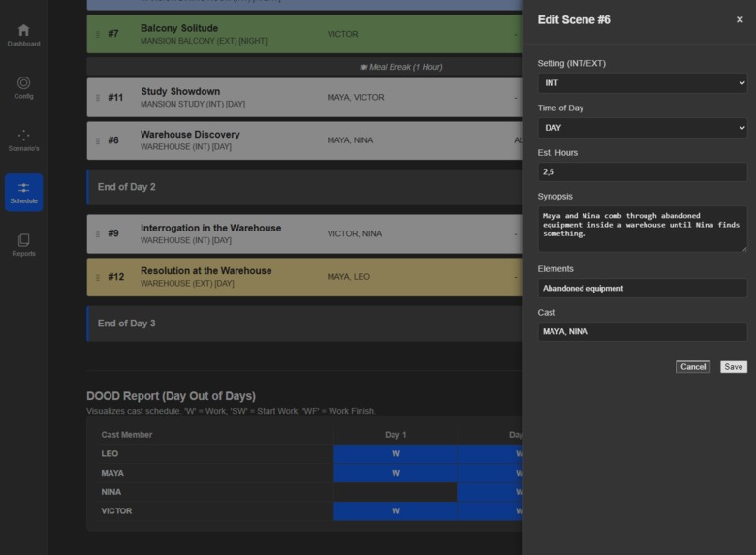Click the End of Day 3 divider banner

[304, 324]
